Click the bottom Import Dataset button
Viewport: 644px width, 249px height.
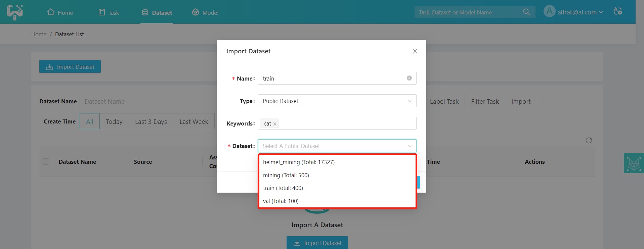click(317, 243)
